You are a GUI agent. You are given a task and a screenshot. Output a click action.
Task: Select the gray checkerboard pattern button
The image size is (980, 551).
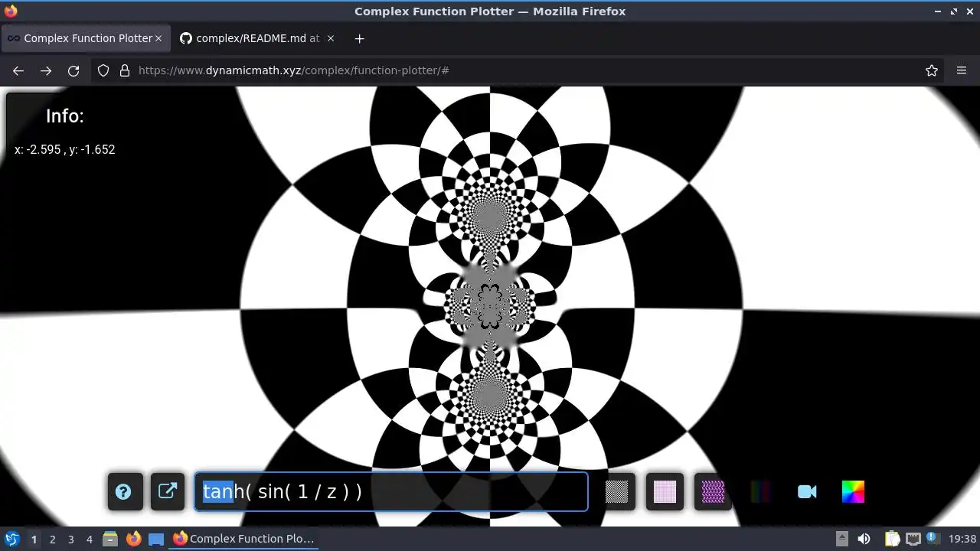(x=616, y=492)
